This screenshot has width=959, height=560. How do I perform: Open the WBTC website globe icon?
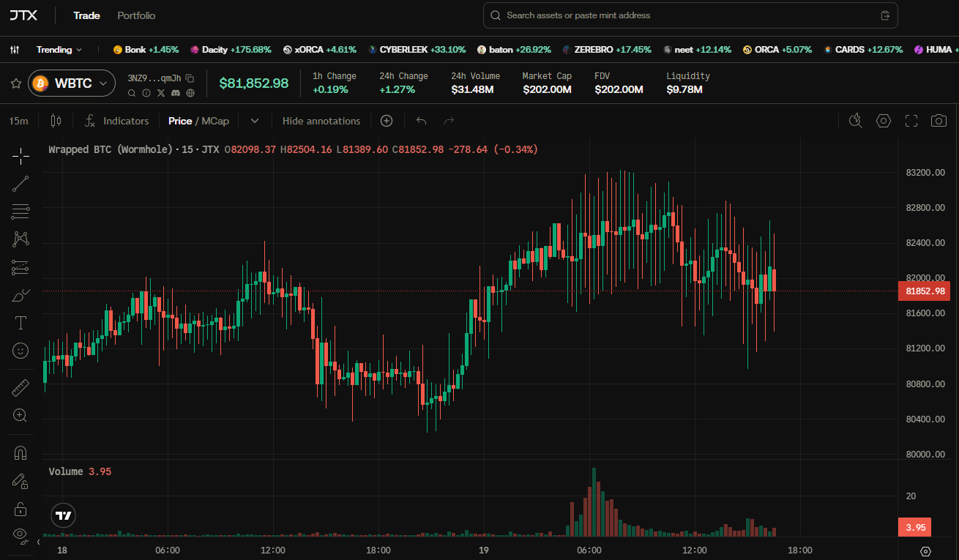(190, 93)
